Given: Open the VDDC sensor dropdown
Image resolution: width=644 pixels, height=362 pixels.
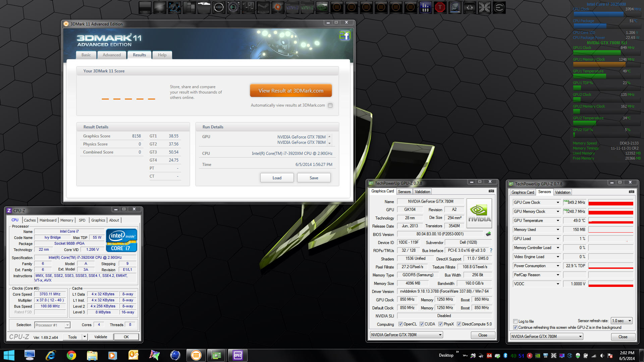Looking at the screenshot, I should [558, 284].
